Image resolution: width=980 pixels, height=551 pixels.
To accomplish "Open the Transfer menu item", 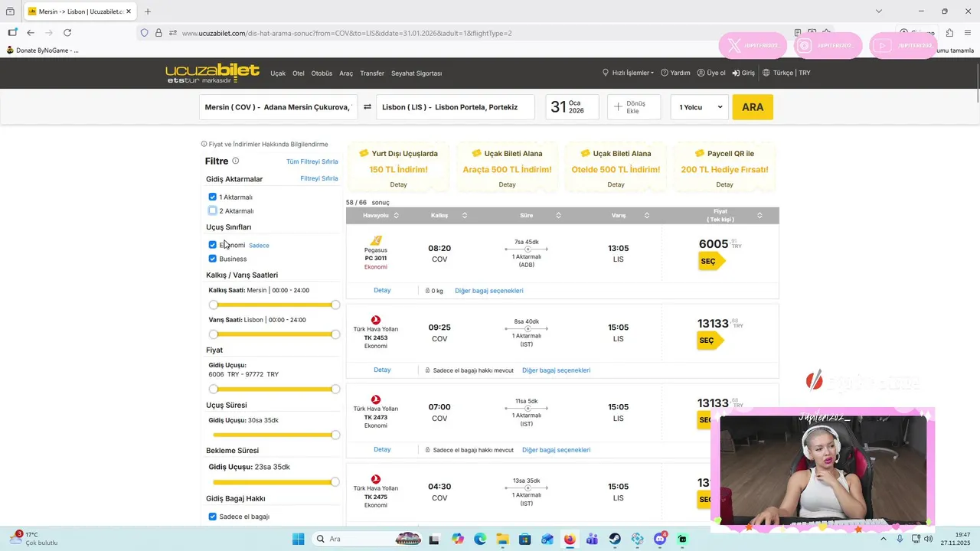I will (x=372, y=73).
